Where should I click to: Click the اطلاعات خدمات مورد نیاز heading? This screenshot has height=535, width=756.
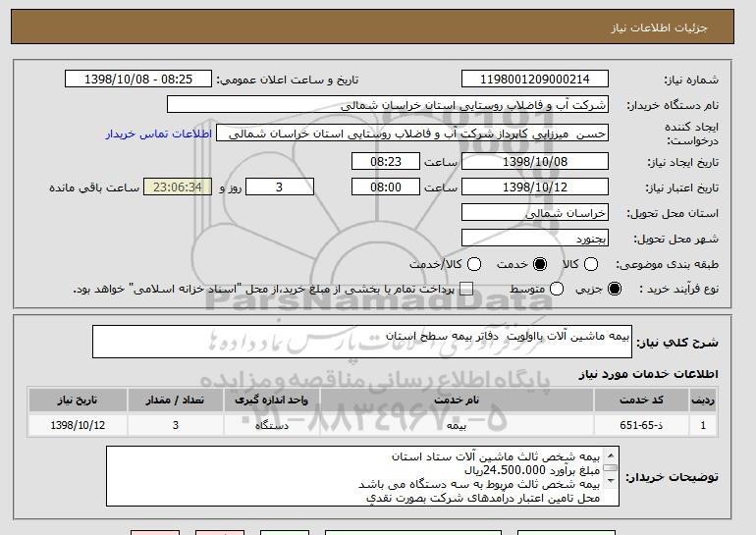[x=648, y=374]
